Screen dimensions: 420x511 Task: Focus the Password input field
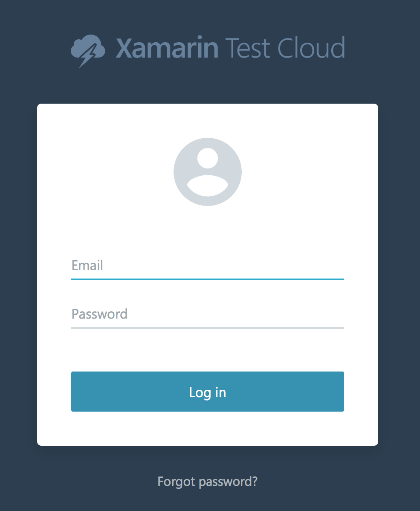coord(208,315)
